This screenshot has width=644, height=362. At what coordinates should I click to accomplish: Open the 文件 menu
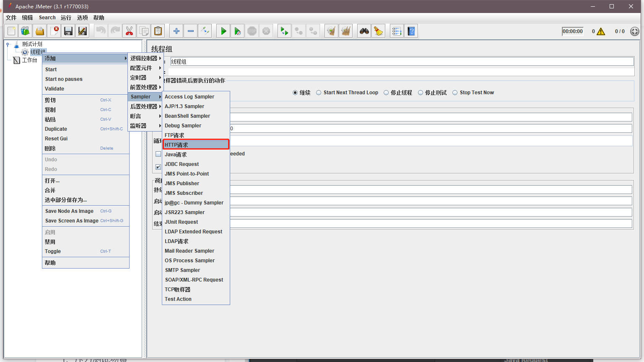[11, 18]
